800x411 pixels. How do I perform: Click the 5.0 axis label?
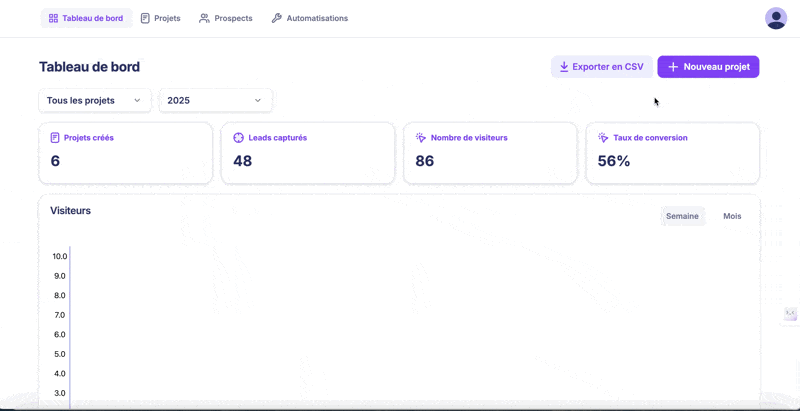pos(60,354)
